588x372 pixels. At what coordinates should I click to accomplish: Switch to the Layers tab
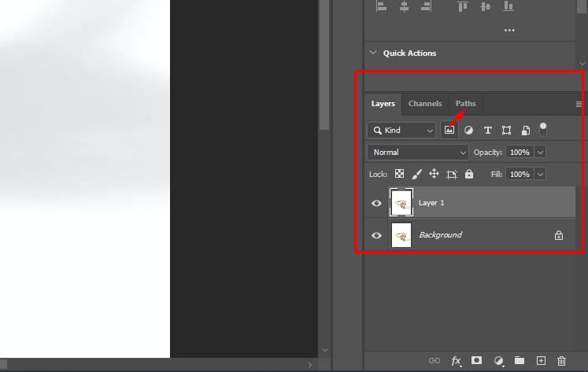coord(383,104)
